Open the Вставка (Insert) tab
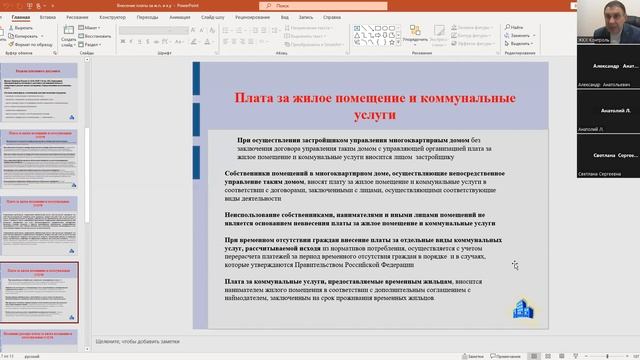 pos(48,17)
